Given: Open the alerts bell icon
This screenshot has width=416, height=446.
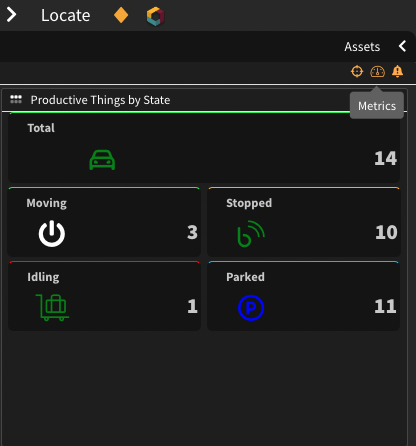Looking at the screenshot, I should (397, 71).
